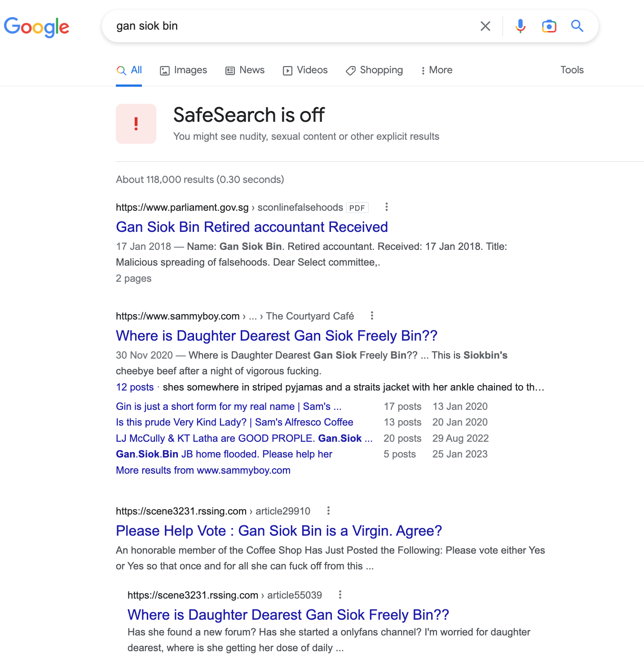The width and height of the screenshot is (644, 666).
Task: Click the SafeSearch warning exclamation icon
Action: coord(136,124)
